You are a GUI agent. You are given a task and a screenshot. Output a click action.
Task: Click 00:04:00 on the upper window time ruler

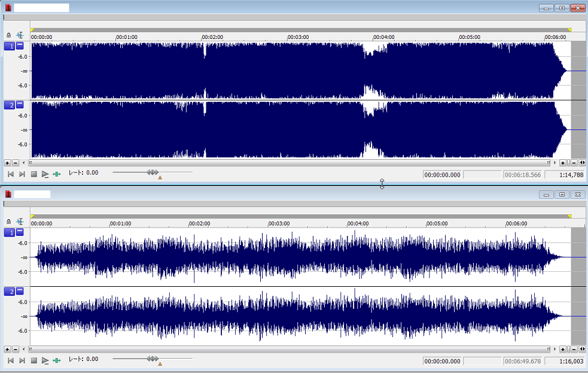tap(384, 37)
